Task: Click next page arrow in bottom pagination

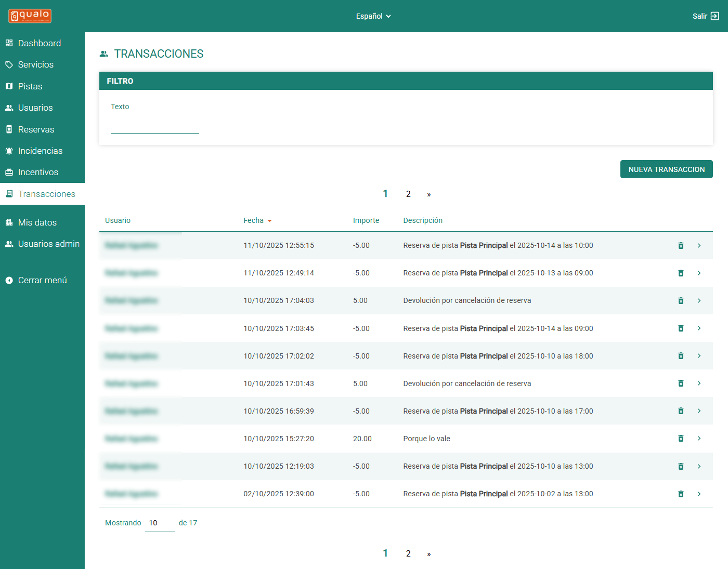Action: (428, 554)
